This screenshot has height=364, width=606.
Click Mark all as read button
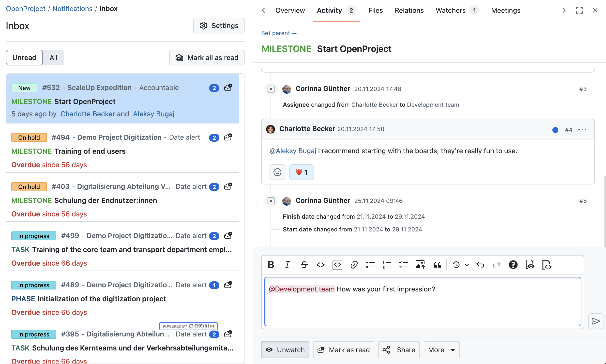point(207,58)
